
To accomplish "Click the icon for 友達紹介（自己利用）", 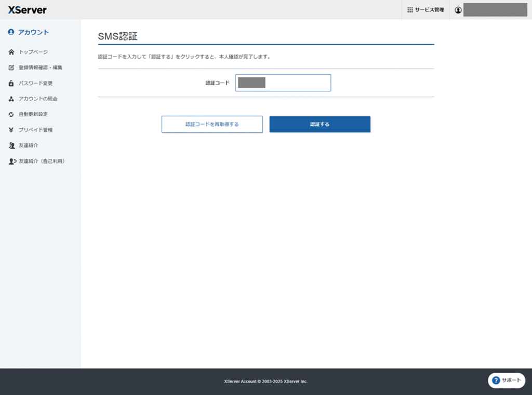I will pos(12,161).
